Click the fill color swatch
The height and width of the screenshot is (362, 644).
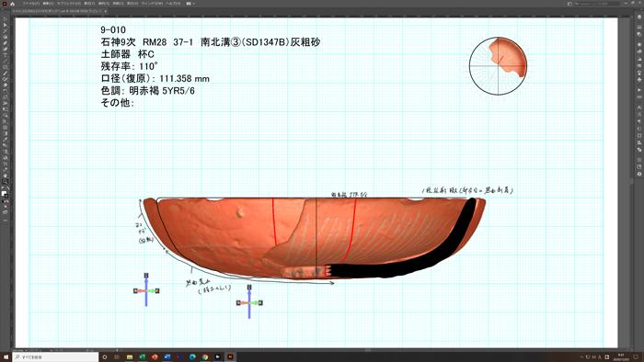pyautogui.click(x=5, y=194)
